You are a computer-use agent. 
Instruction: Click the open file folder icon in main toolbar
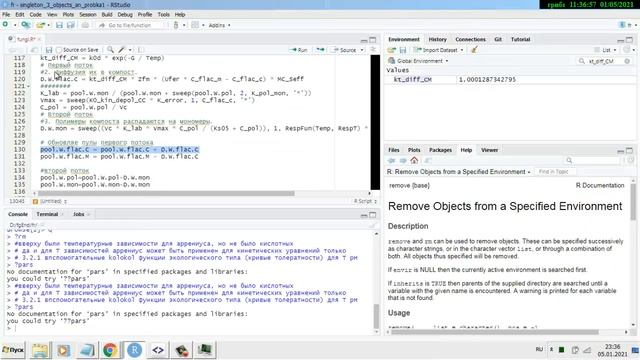[40, 25]
